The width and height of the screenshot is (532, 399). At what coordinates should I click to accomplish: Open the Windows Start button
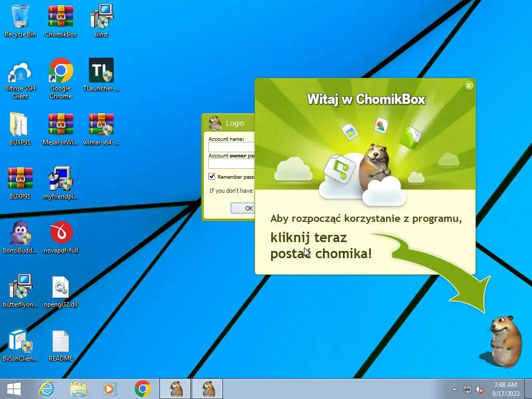[14, 389]
